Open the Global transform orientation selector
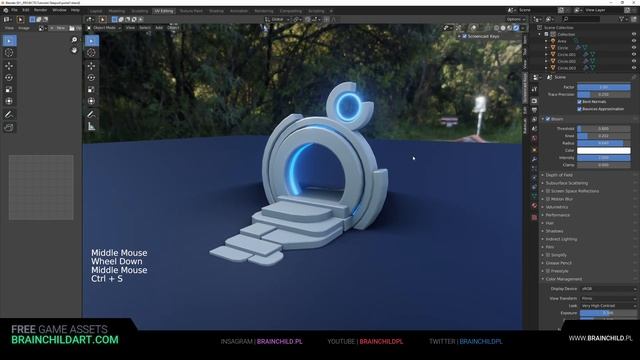Viewport: 640px width, 360px height. pyautogui.click(x=278, y=19)
